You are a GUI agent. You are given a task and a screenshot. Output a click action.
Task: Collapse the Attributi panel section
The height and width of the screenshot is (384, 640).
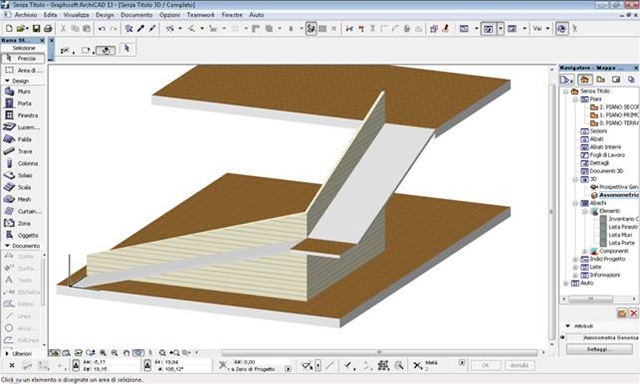pos(568,326)
